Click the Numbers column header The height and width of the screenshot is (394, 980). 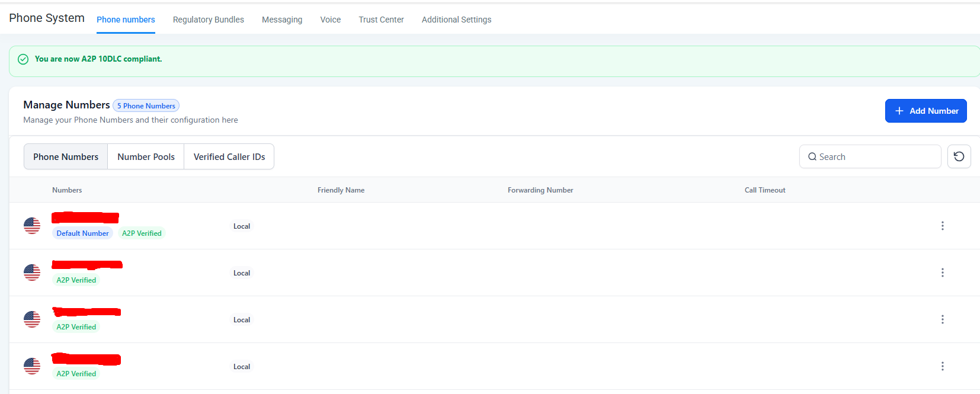point(67,190)
